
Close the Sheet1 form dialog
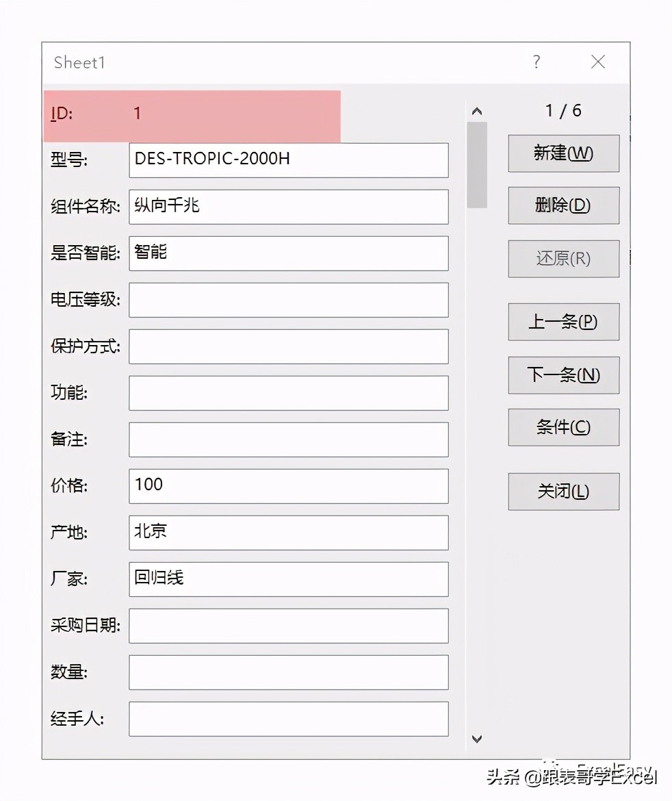click(x=598, y=62)
